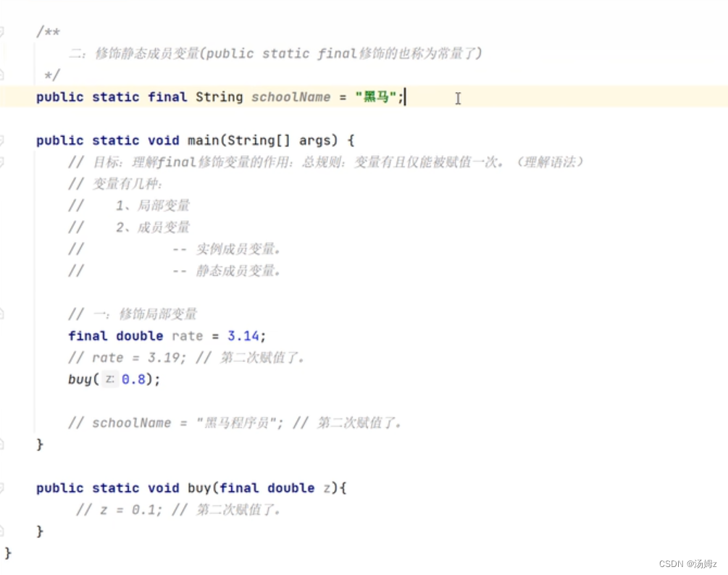This screenshot has width=728, height=575.
Task: Click the closing brace of main method
Action: (40, 445)
